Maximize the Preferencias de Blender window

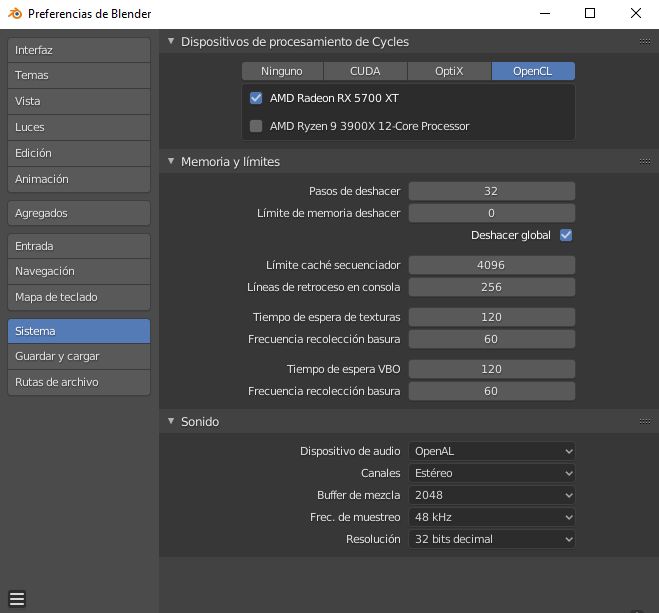pos(590,13)
